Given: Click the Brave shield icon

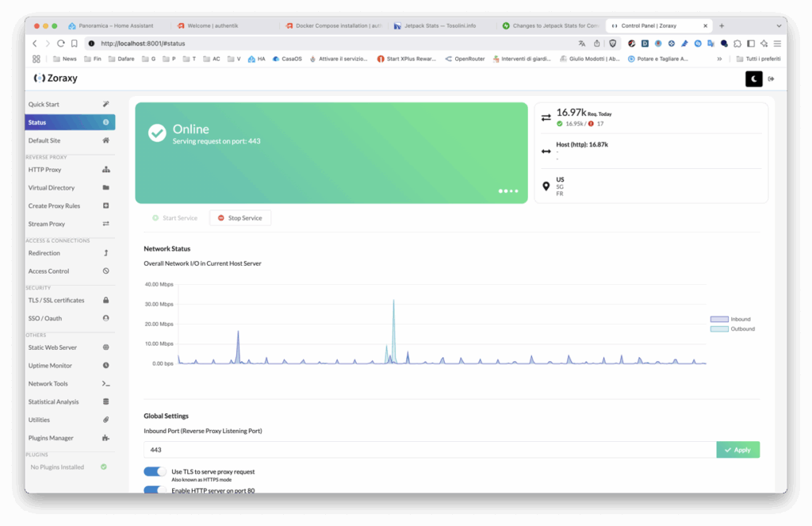Looking at the screenshot, I should pyautogui.click(x=613, y=44).
